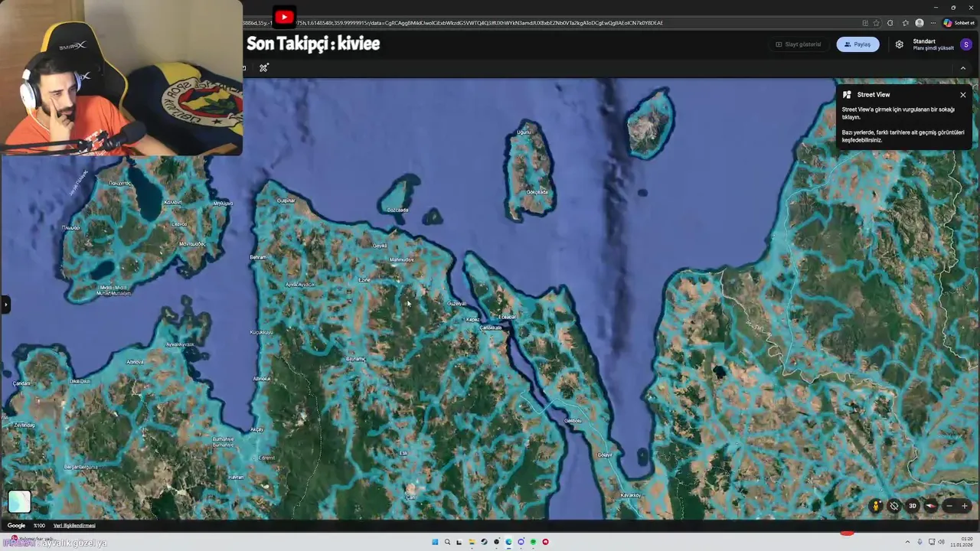The width and height of the screenshot is (980, 551).
Task: Zoom in with the plus button
Action: [x=965, y=506]
